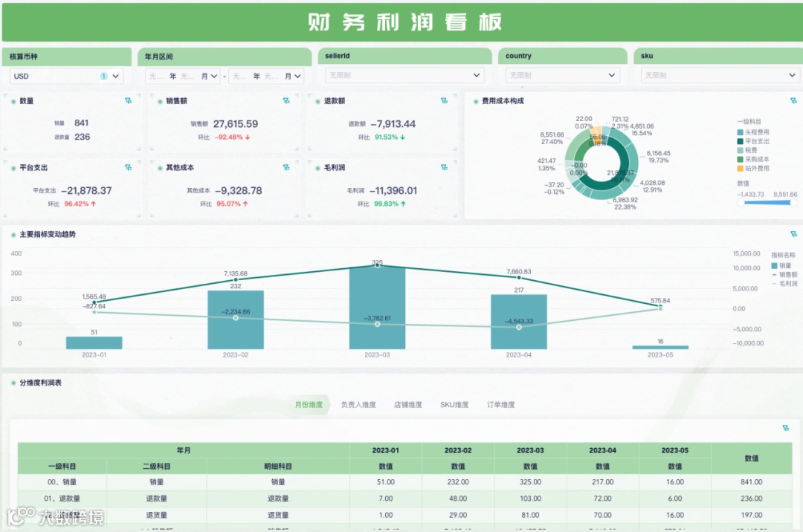This screenshot has height=532, width=803.
Task: Open the country dropdown
Action: coord(562,75)
